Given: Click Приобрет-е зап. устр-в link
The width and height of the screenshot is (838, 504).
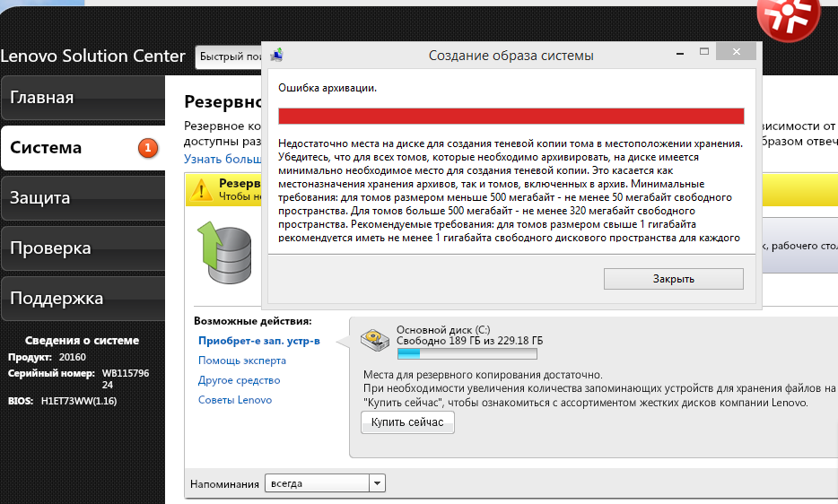Looking at the screenshot, I should pos(259,341).
